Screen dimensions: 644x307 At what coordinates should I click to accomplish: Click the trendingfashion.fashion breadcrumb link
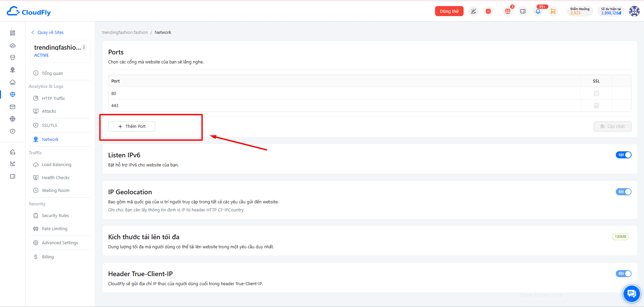125,32
